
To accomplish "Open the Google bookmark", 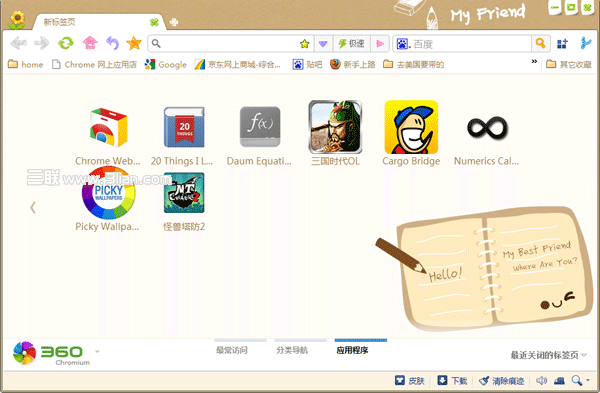I will point(165,64).
